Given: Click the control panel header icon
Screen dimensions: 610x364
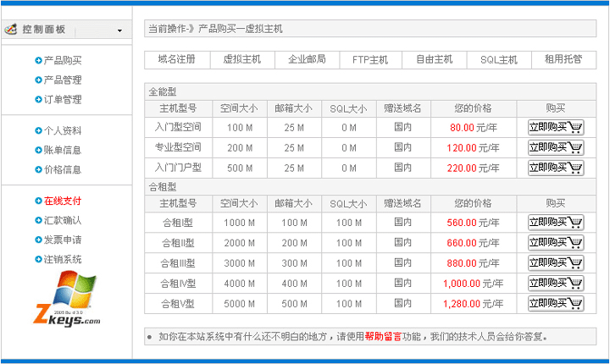Looking at the screenshot, I should (x=11, y=30).
